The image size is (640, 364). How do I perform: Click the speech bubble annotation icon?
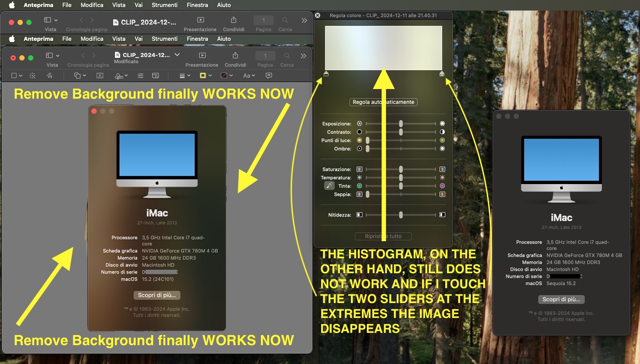coord(269,75)
